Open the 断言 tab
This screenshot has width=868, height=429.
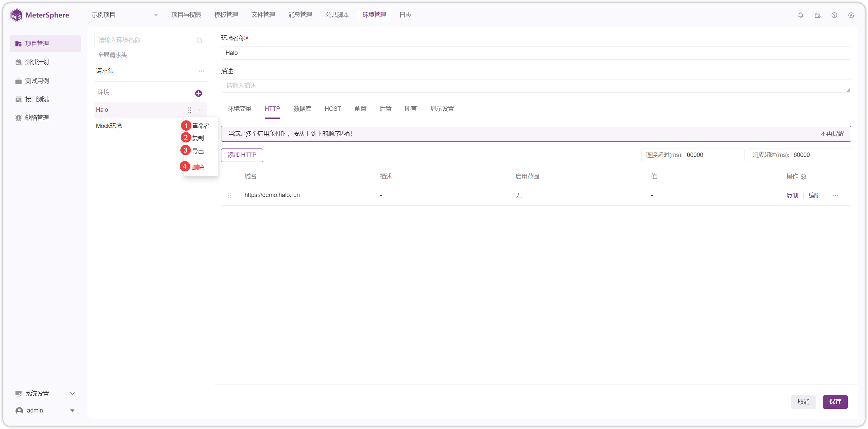411,109
